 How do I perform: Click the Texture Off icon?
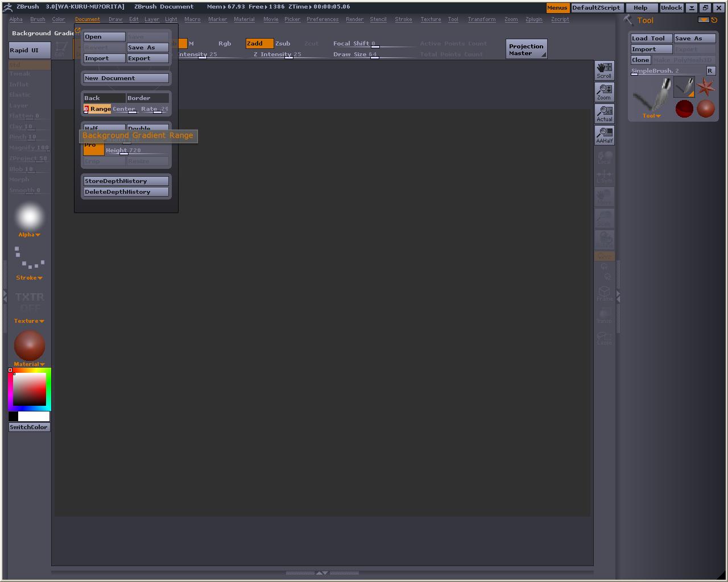pos(30,302)
